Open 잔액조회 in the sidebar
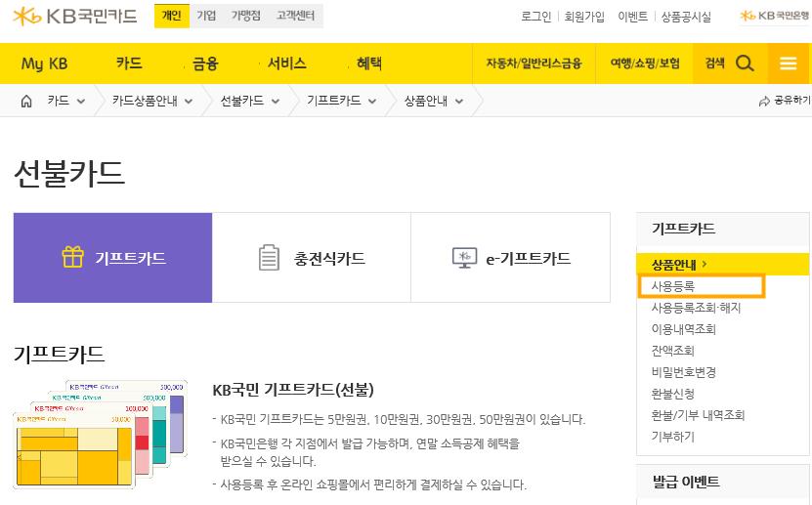This screenshot has width=812, height=505. [x=672, y=351]
